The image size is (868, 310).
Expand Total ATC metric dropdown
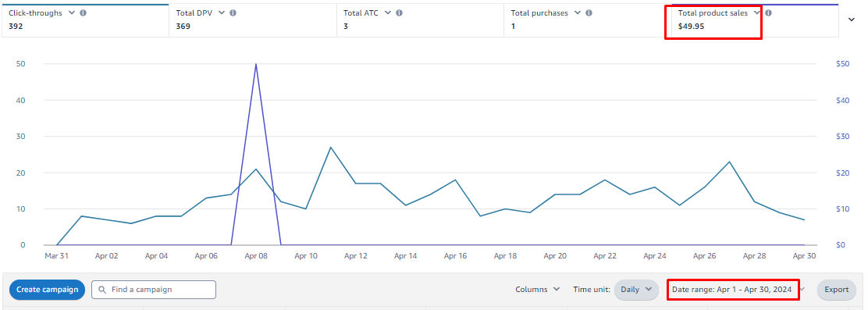click(387, 12)
